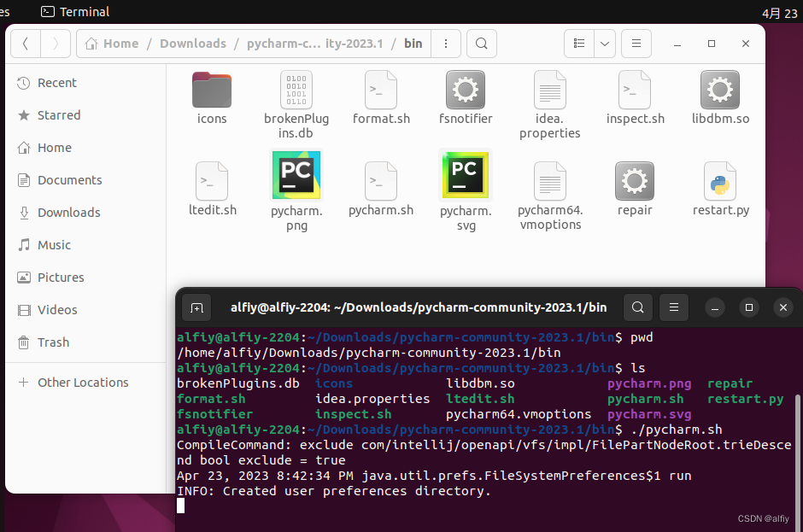803x532 pixels.
Task: Navigate to Downloads in the path bar
Action: 192,44
